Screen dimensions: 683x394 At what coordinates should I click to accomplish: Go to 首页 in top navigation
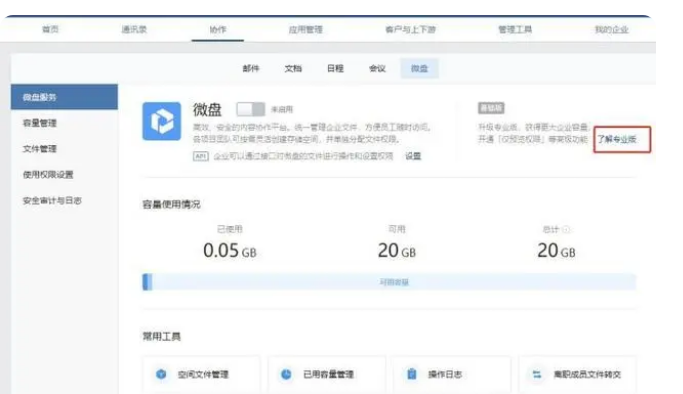tap(51, 29)
